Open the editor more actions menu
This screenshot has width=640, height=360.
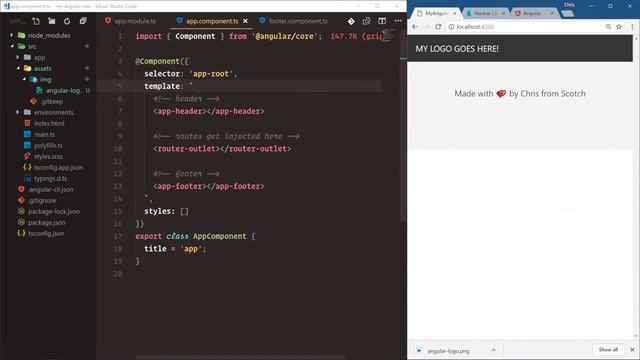(398, 21)
